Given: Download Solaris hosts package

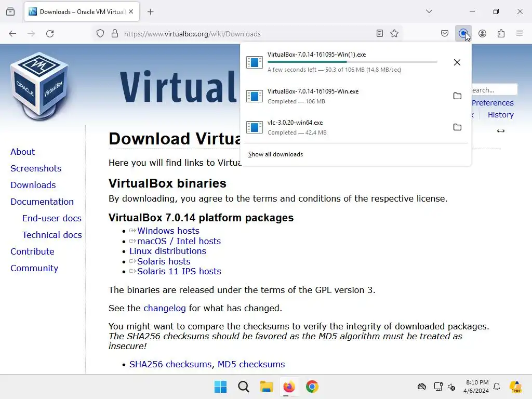Looking at the screenshot, I should pos(164,262).
